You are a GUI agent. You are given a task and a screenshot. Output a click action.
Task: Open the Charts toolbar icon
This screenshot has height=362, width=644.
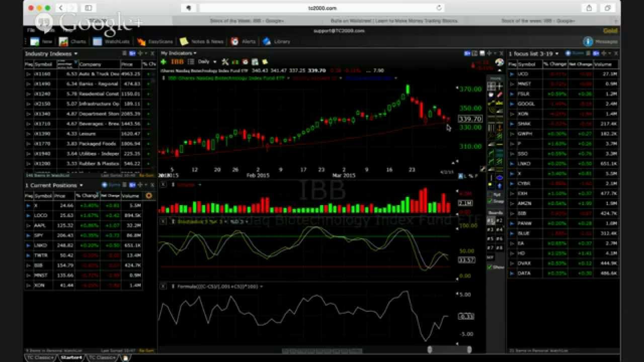coord(63,42)
